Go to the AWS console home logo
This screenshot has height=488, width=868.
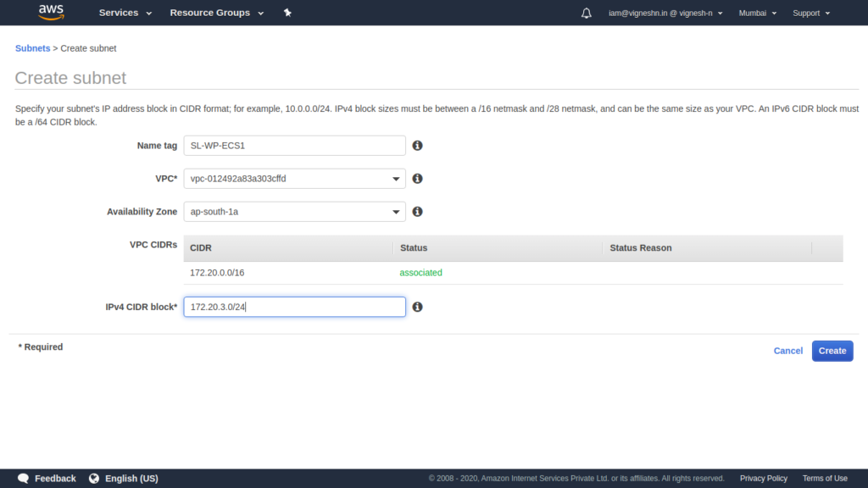[51, 12]
